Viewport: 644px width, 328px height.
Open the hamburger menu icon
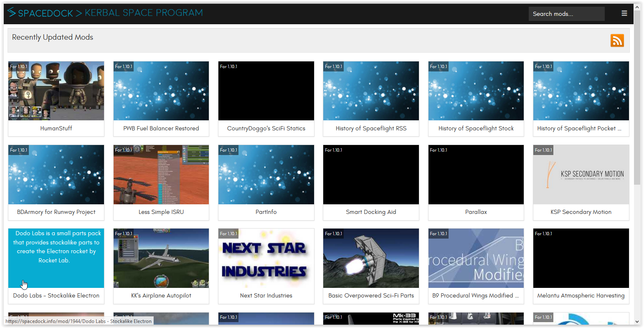point(624,13)
